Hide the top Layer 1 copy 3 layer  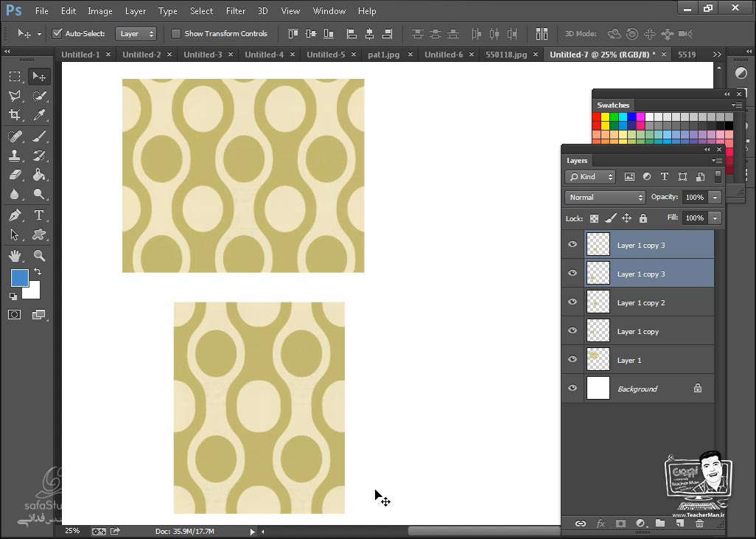573,244
